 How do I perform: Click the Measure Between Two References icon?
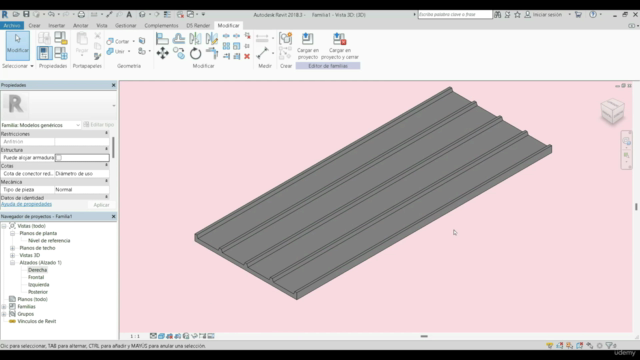[262, 38]
